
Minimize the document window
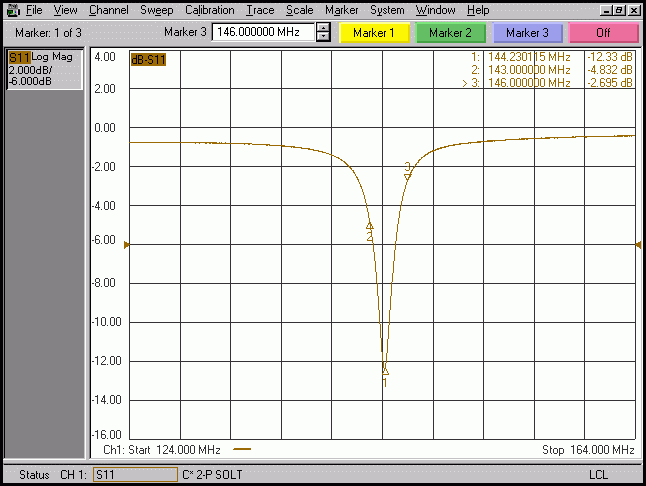(x=606, y=10)
